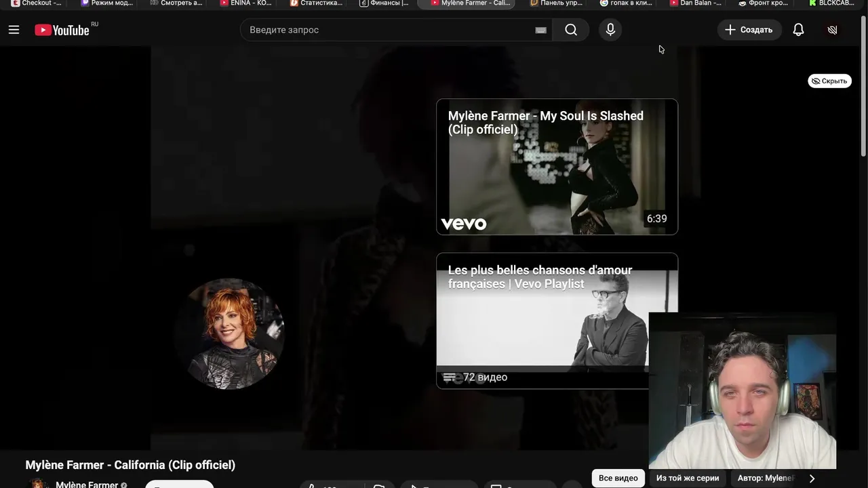Expand chips with right arrow
The image size is (868, 488).
click(812, 479)
